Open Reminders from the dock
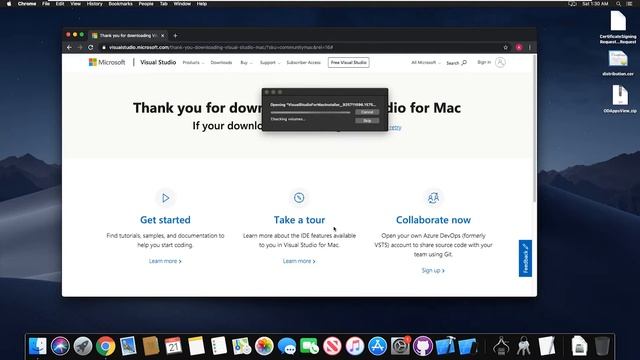The height and width of the screenshot is (360, 640). tap(219, 346)
